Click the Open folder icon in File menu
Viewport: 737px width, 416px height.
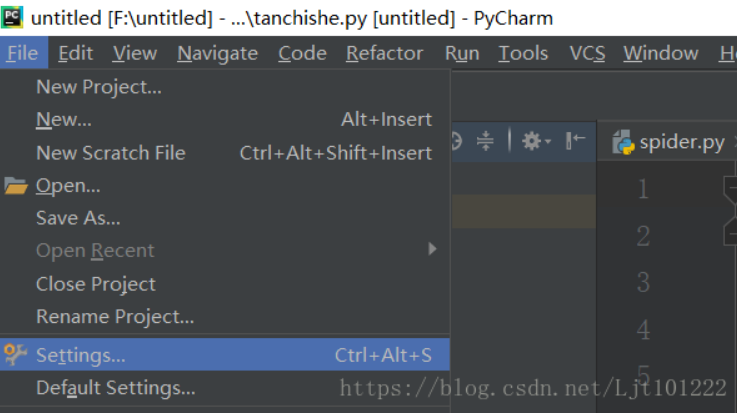(15, 186)
